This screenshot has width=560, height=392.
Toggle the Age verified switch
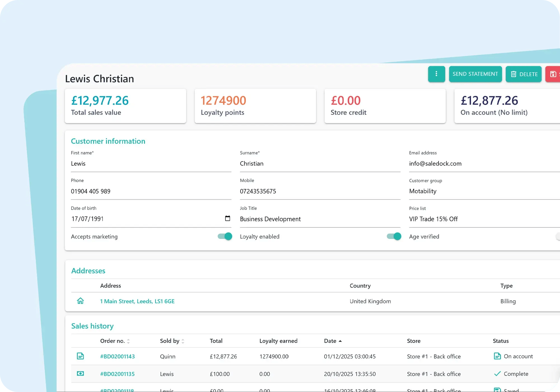pos(558,236)
